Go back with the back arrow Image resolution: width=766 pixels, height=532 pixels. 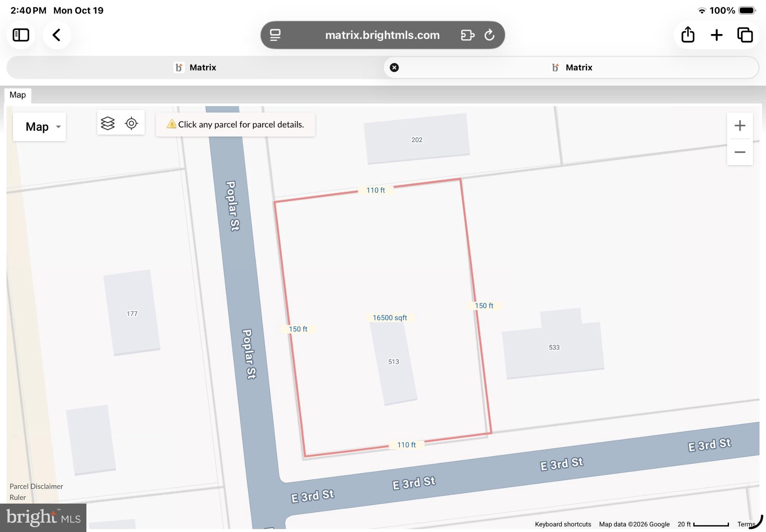pos(56,35)
